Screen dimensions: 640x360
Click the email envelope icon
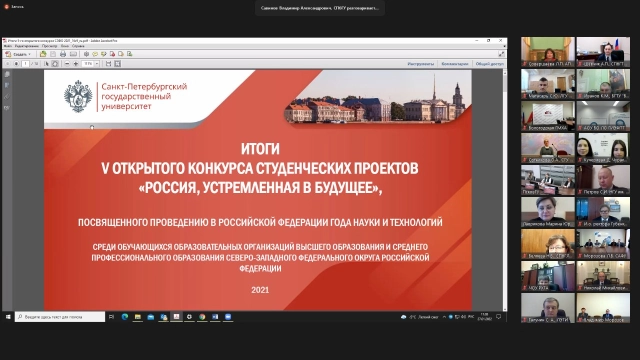[x=73, y=54]
